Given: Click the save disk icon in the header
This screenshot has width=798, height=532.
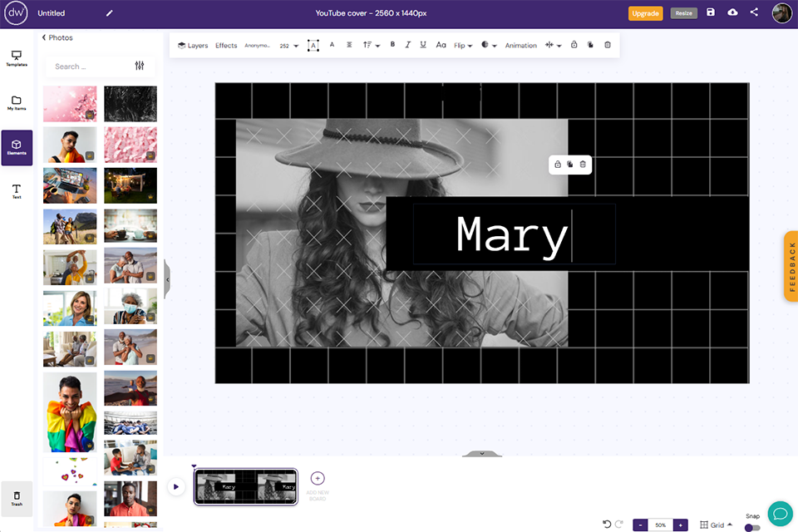Looking at the screenshot, I should [x=711, y=12].
